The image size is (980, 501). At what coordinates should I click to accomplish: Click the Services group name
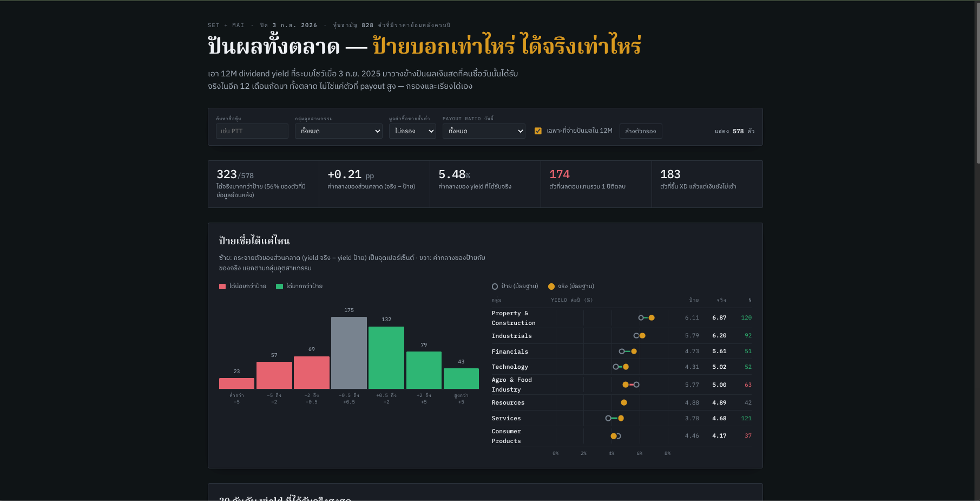(x=506, y=418)
